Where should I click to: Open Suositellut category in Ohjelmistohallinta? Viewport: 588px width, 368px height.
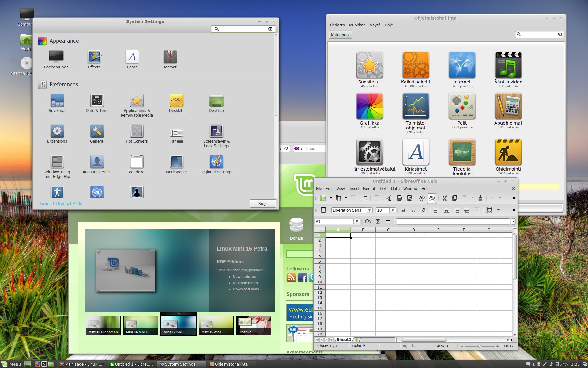370,70
